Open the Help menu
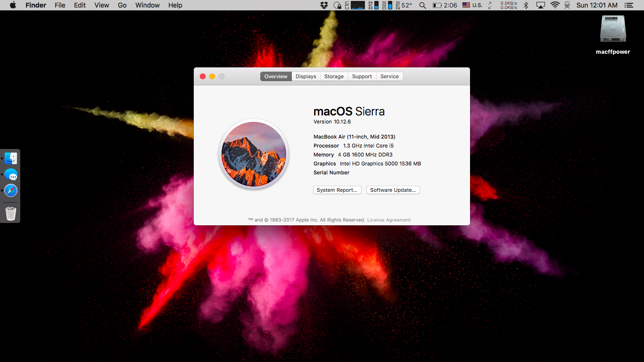644x362 pixels. pyautogui.click(x=175, y=5)
